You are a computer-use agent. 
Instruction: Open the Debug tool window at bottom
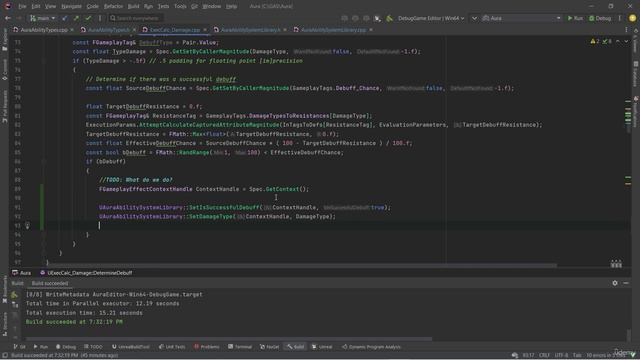pos(66,347)
